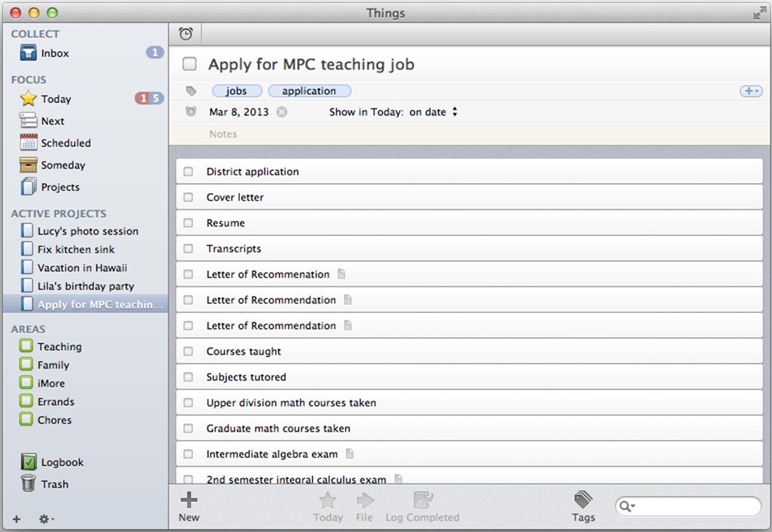Open Show in Today 'on date' dropdown

(x=434, y=112)
